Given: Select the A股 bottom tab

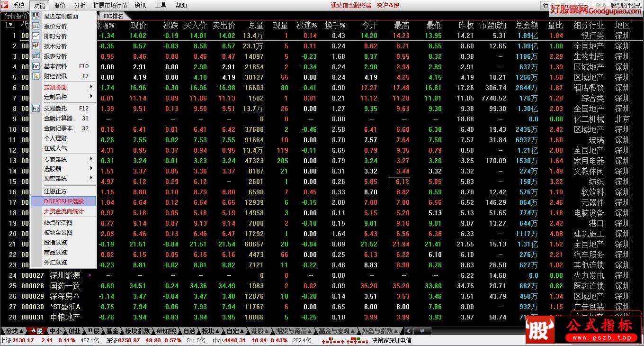Looking at the screenshot, I should 36,331.
